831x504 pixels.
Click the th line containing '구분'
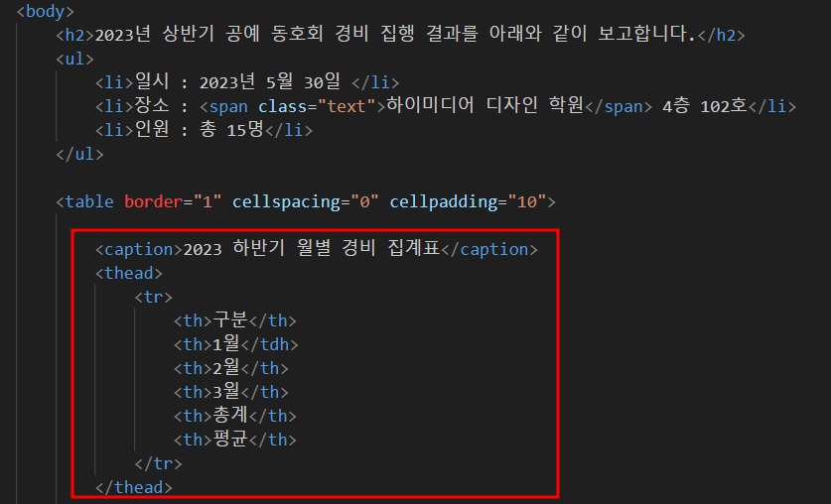click(234, 320)
